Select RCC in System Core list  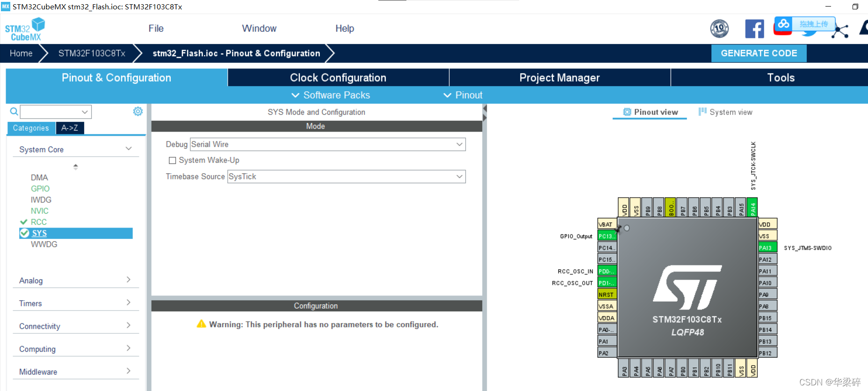pyautogui.click(x=39, y=222)
